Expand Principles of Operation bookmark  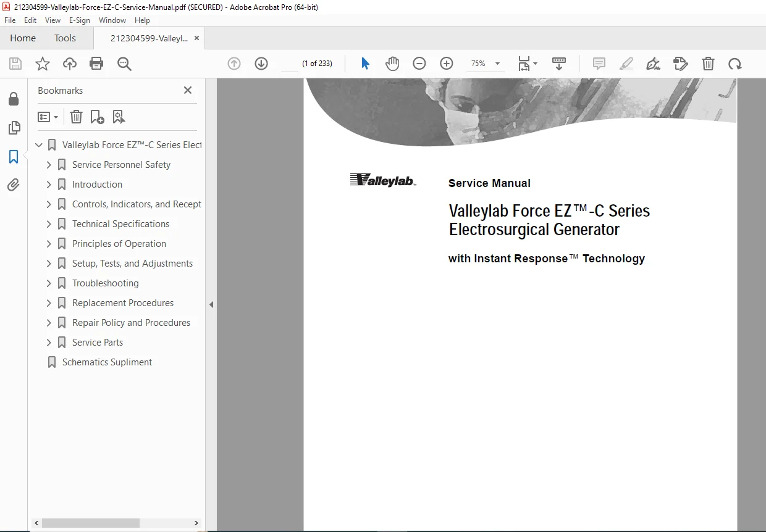click(x=49, y=244)
